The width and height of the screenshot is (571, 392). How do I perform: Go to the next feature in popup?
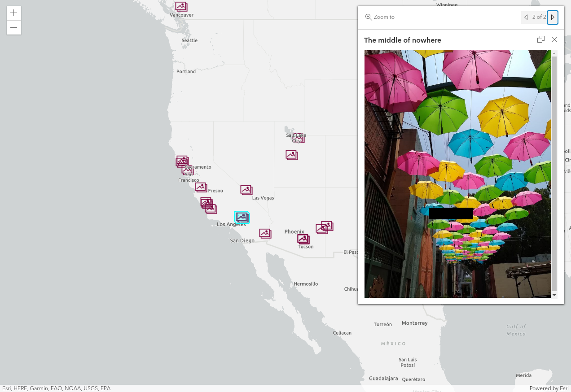[x=553, y=17]
